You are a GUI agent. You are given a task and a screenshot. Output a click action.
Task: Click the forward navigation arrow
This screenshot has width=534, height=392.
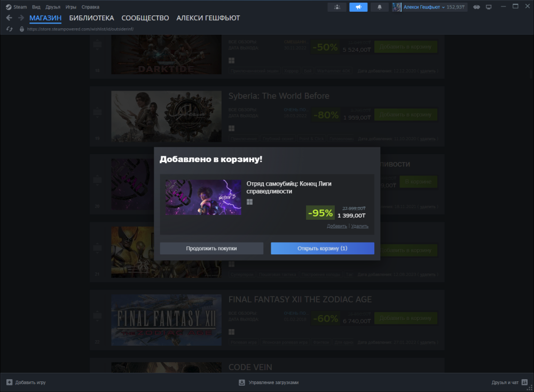tap(21, 18)
